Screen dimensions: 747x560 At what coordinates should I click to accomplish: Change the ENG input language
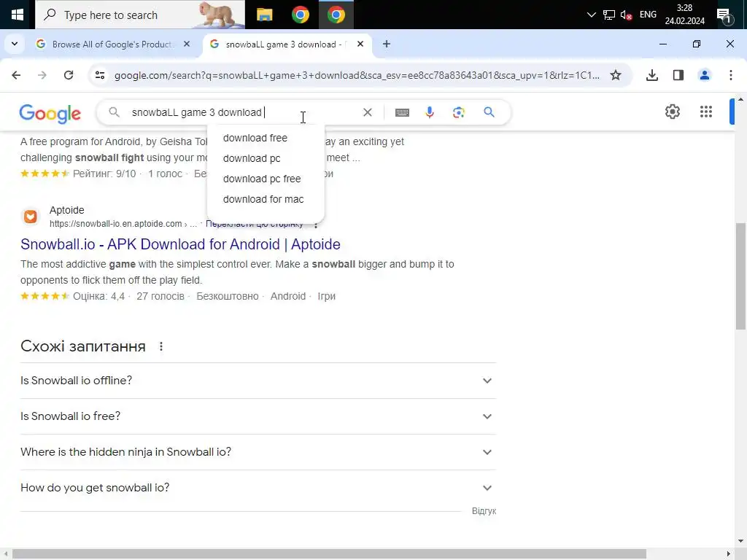[x=648, y=15]
